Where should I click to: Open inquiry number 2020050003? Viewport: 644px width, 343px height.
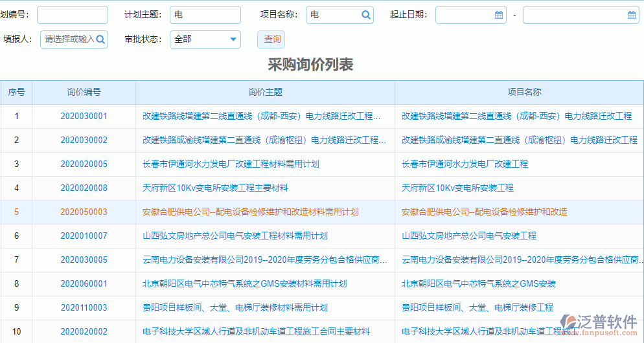click(x=84, y=212)
